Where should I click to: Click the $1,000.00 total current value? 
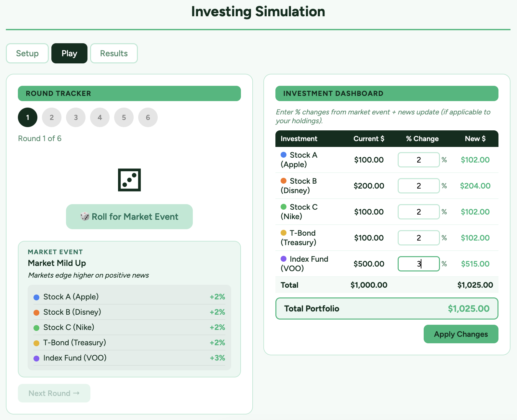(369, 285)
